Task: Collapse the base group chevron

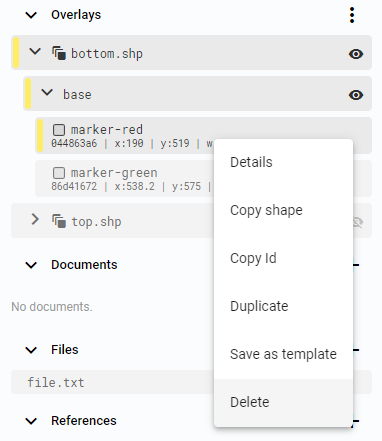Action: (47, 92)
